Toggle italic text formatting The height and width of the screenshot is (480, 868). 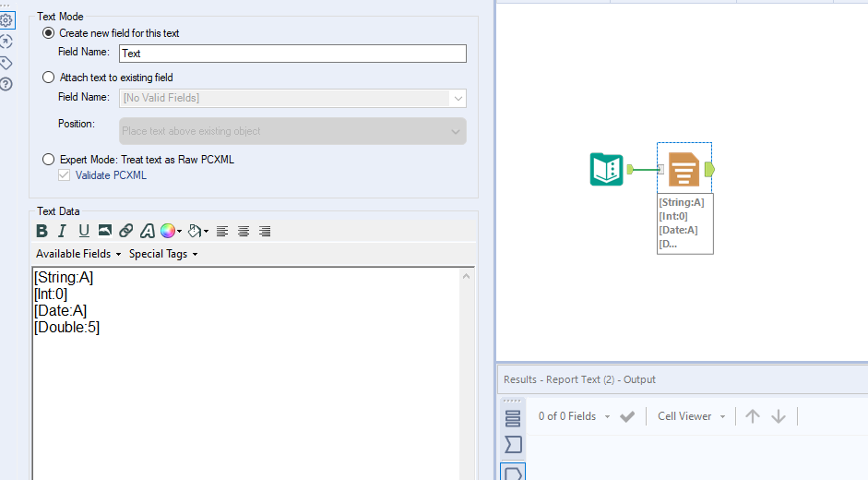[62, 231]
